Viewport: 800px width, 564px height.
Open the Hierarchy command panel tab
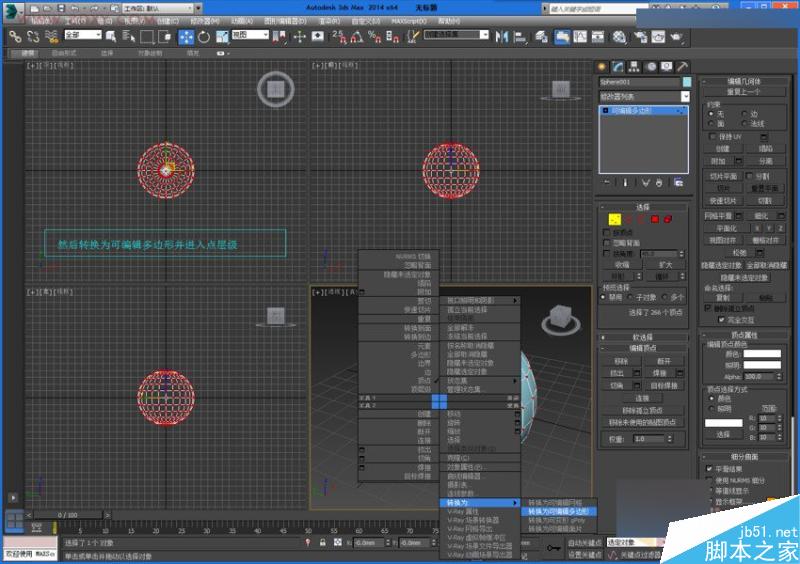click(634, 67)
